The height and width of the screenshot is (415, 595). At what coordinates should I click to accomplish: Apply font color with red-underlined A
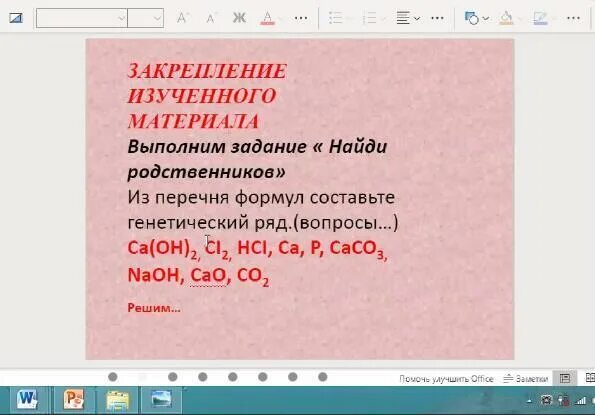[x=268, y=18]
